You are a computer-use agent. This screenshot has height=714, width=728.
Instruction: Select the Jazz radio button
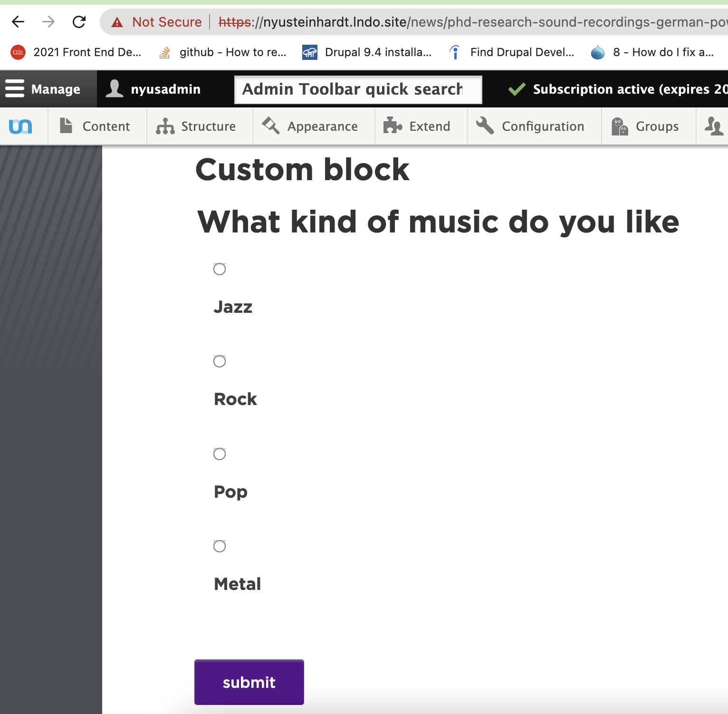point(220,269)
